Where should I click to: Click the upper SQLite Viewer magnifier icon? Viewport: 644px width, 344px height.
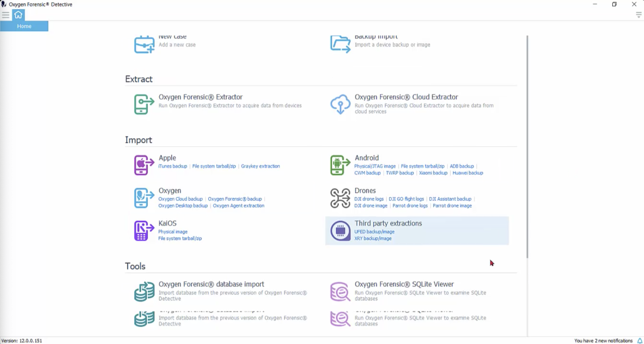[340, 291]
